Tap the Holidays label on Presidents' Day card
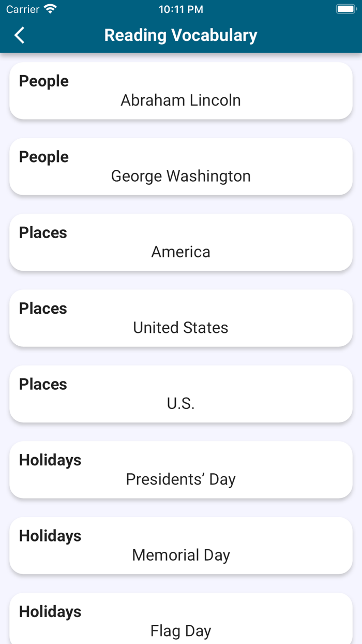362x644 pixels. pyautogui.click(x=50, y=460)
